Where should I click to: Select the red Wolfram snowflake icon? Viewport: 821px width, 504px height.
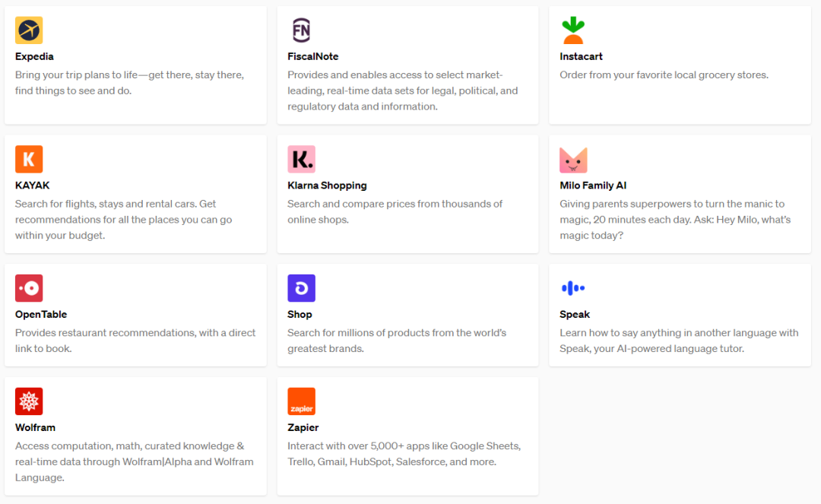[29, 401]
